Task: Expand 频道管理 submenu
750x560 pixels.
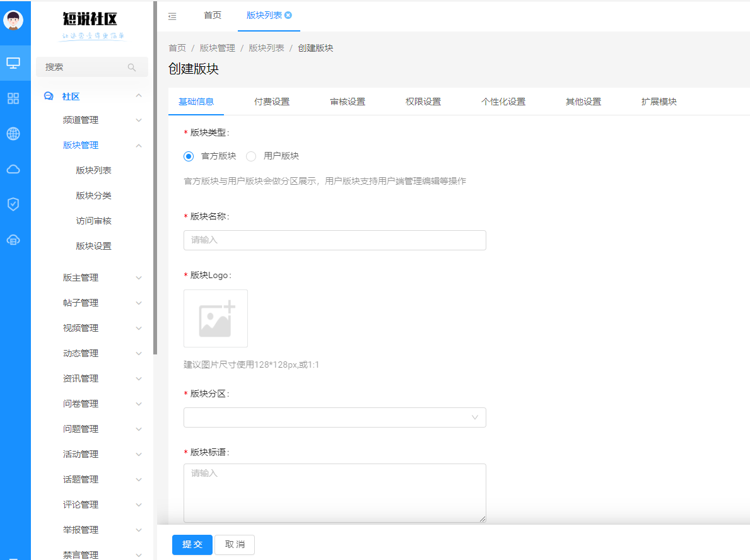Action: [x=139, y=120]
